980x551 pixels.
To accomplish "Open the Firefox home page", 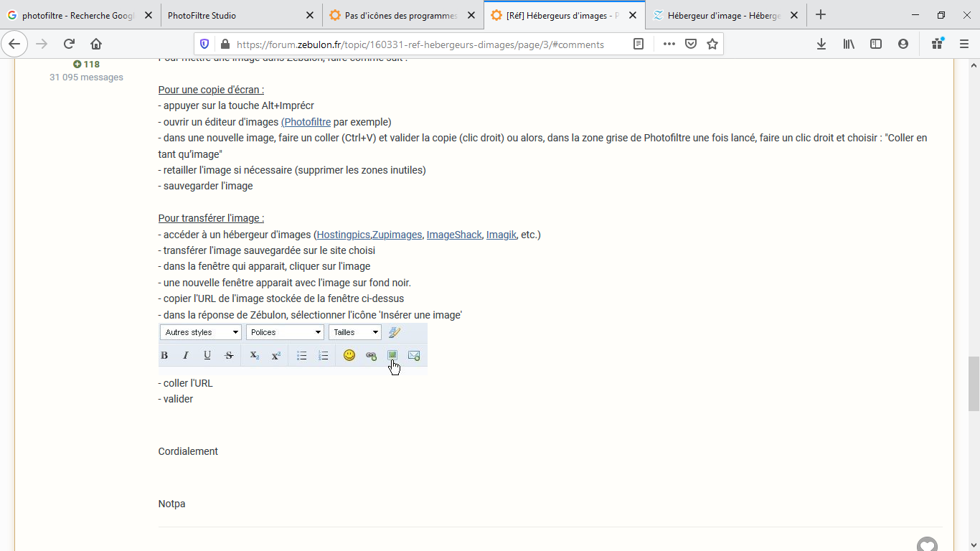I will tap(96, 44).
